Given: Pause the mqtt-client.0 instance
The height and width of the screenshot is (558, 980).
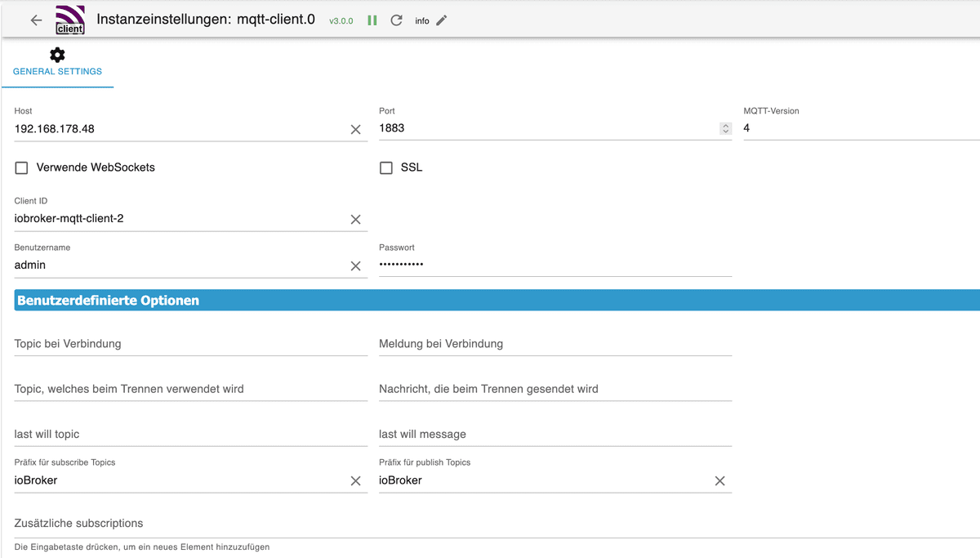Looking at the screenshot, I should pos(371,20).
